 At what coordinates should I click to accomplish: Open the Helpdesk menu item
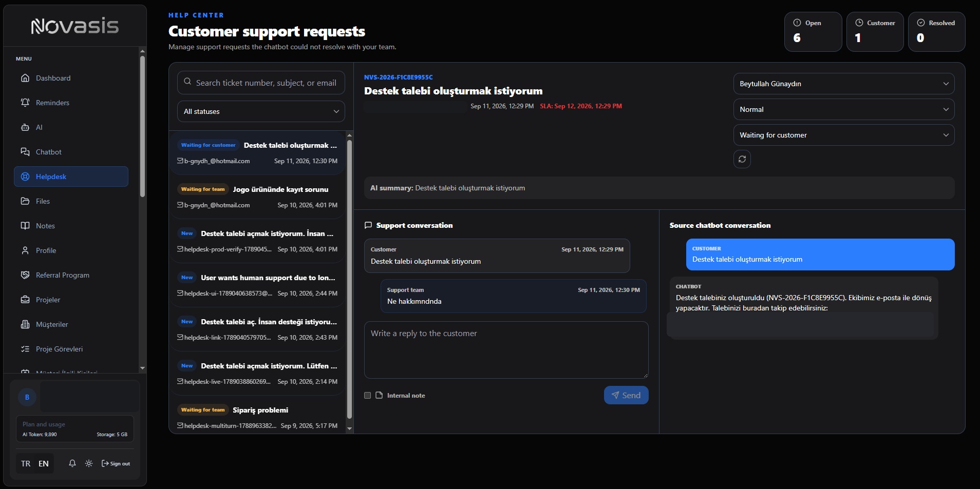71,177
